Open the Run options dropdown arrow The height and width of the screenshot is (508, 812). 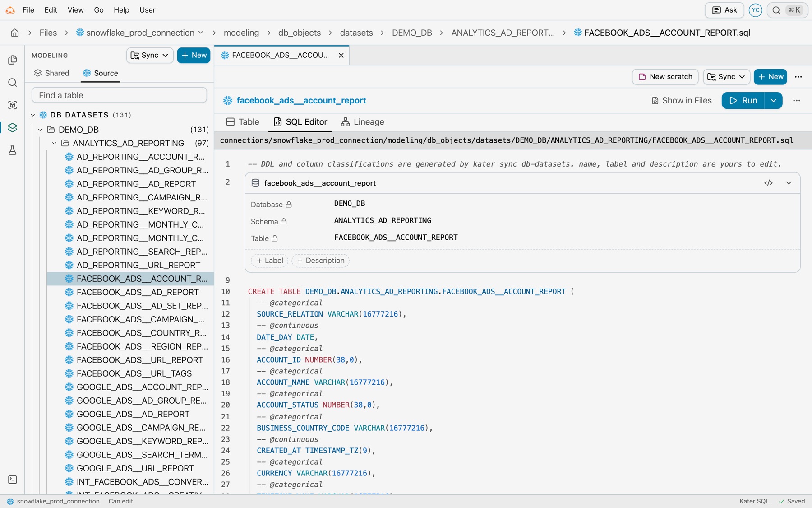(773, 101)
